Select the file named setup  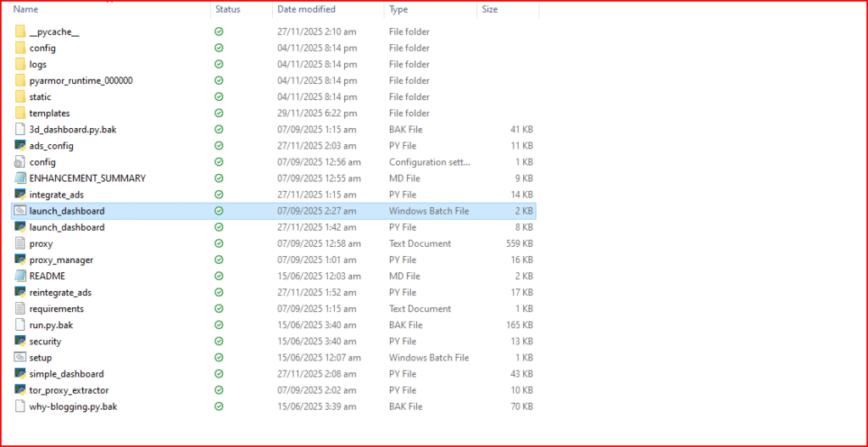coord(41,357)
